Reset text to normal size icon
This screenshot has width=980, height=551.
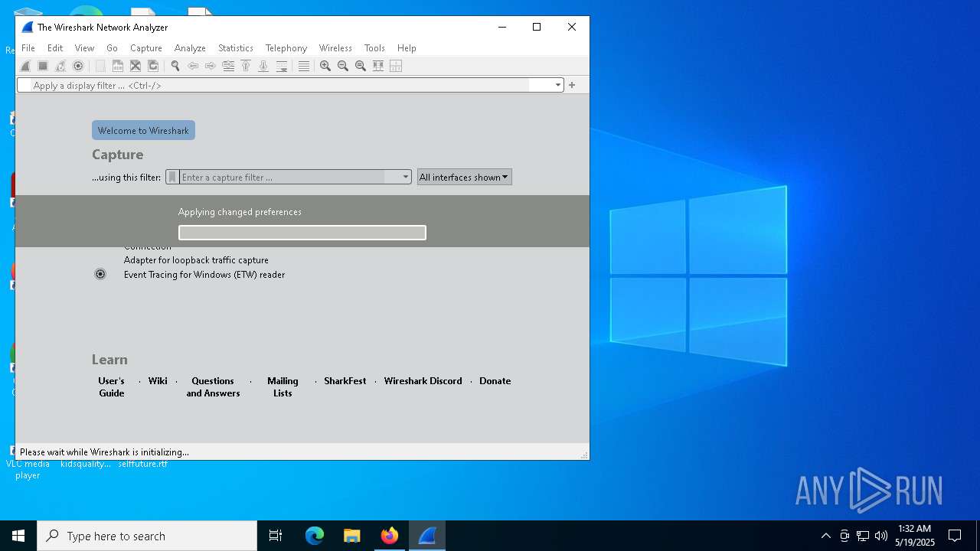point(361,66)
